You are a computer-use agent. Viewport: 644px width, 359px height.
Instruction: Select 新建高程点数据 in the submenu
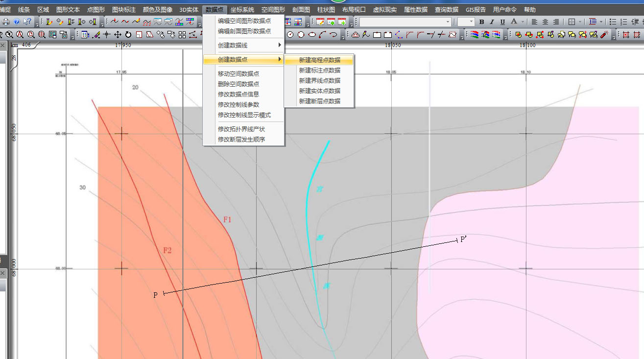319,60
